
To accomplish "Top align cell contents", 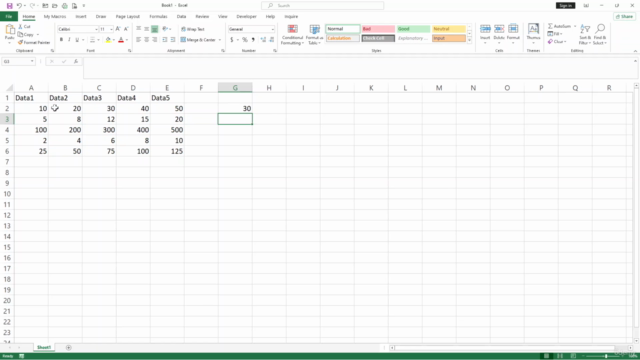I will (139, 29).
